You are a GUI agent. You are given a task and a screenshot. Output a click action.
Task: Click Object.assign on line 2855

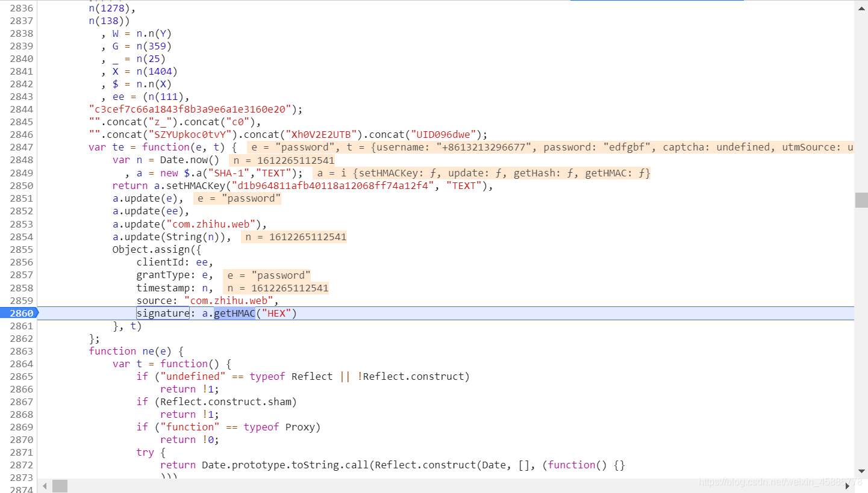(x=151, y=249)
